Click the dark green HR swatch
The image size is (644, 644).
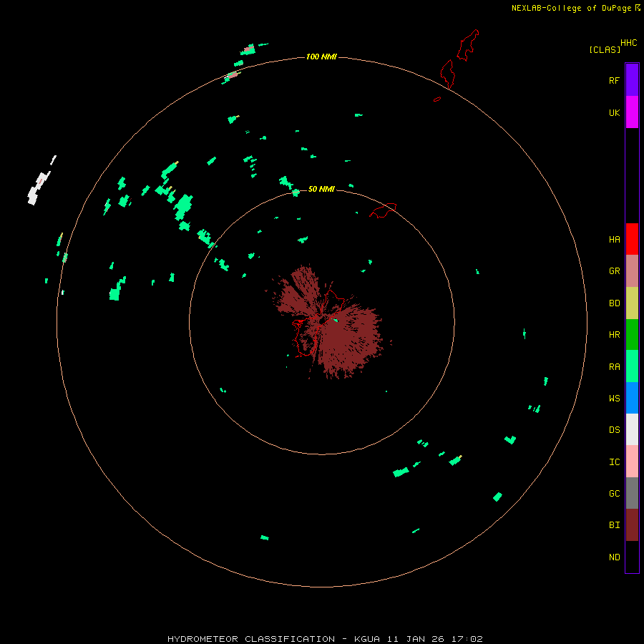coord(632,335)
